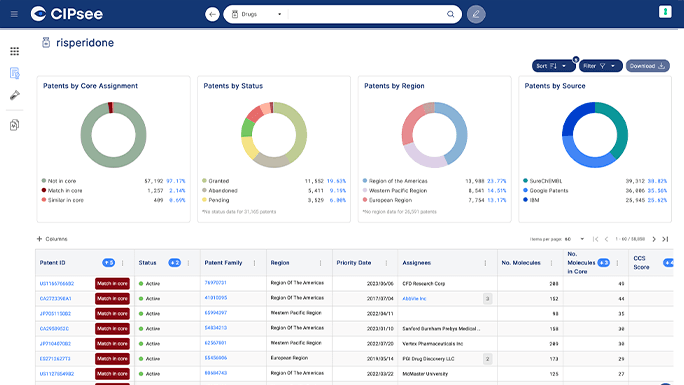Open the Status column options menu

[x=188, y=263]
